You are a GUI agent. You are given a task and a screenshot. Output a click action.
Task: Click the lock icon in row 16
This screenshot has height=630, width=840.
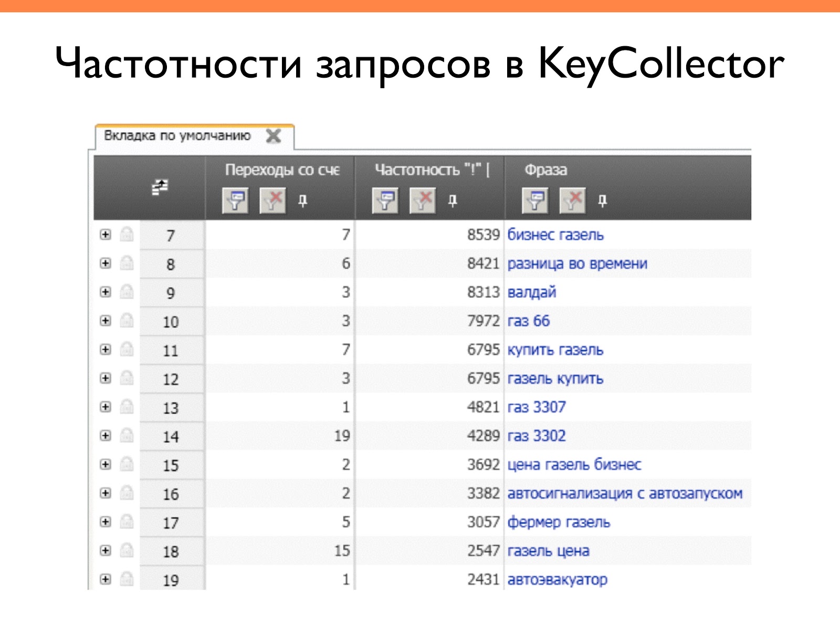point(127,492)
